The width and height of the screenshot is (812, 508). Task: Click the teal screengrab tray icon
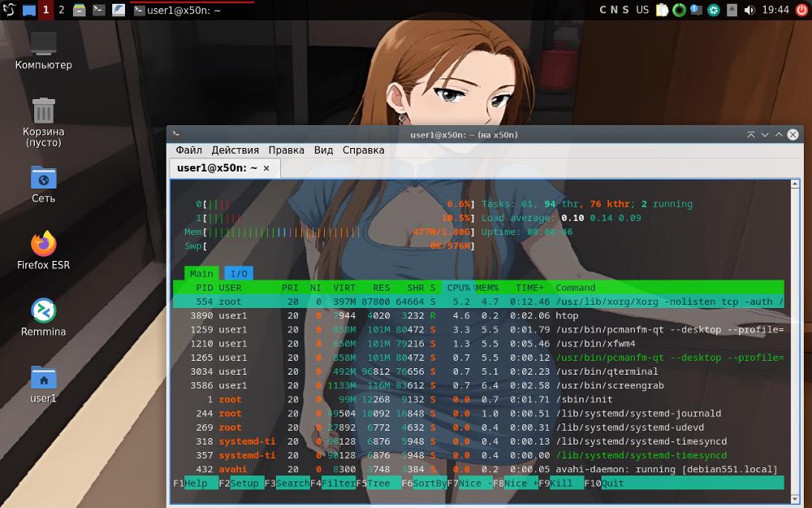714,10
